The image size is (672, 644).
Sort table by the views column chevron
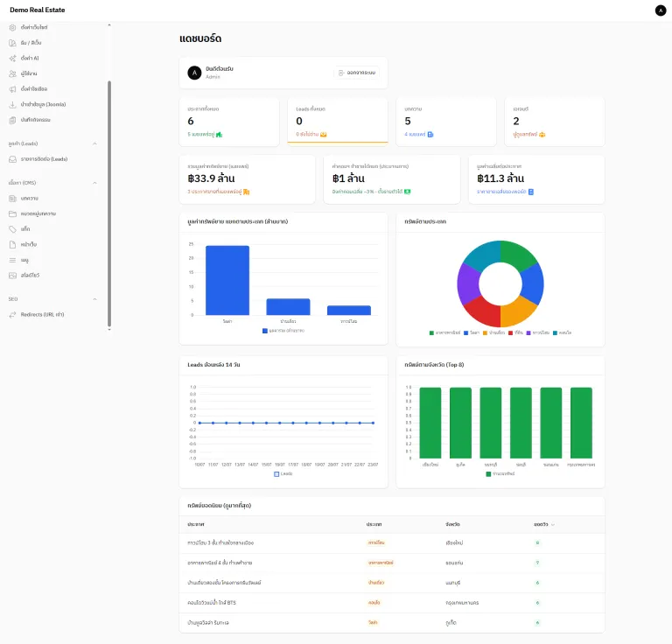(x=553, y=525)
